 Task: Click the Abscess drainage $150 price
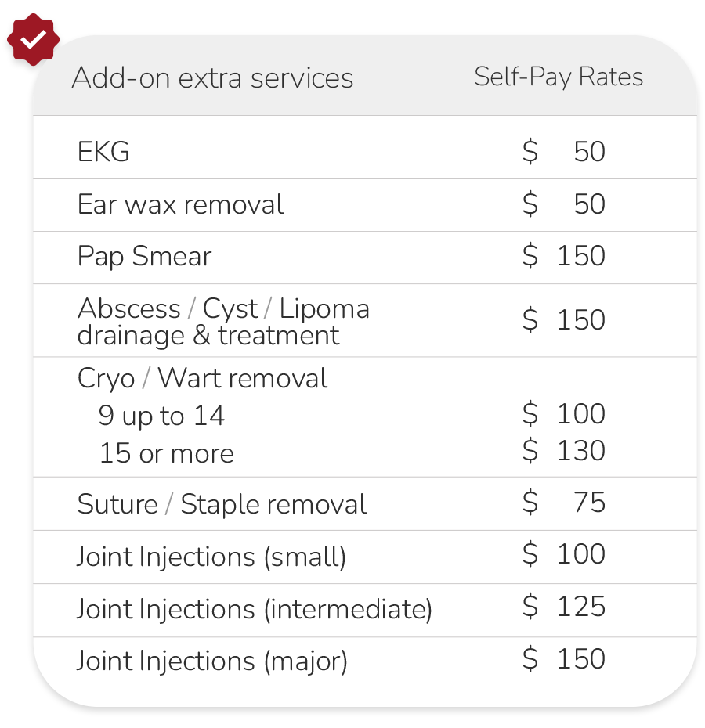(x=564, y=319)
